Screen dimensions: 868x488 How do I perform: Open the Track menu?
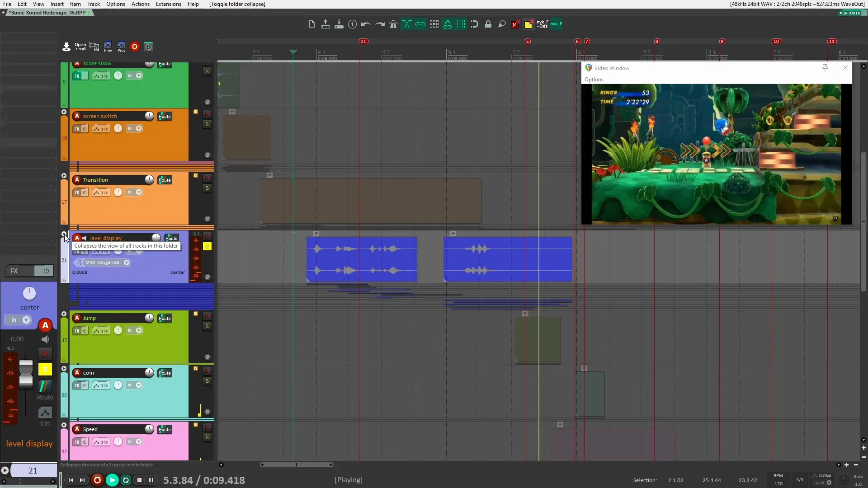point(94,4)
